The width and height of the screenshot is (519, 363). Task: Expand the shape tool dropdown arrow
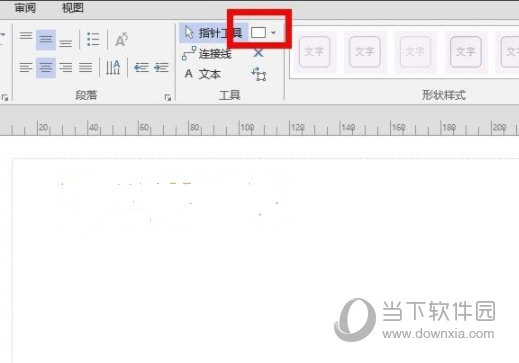273,33
